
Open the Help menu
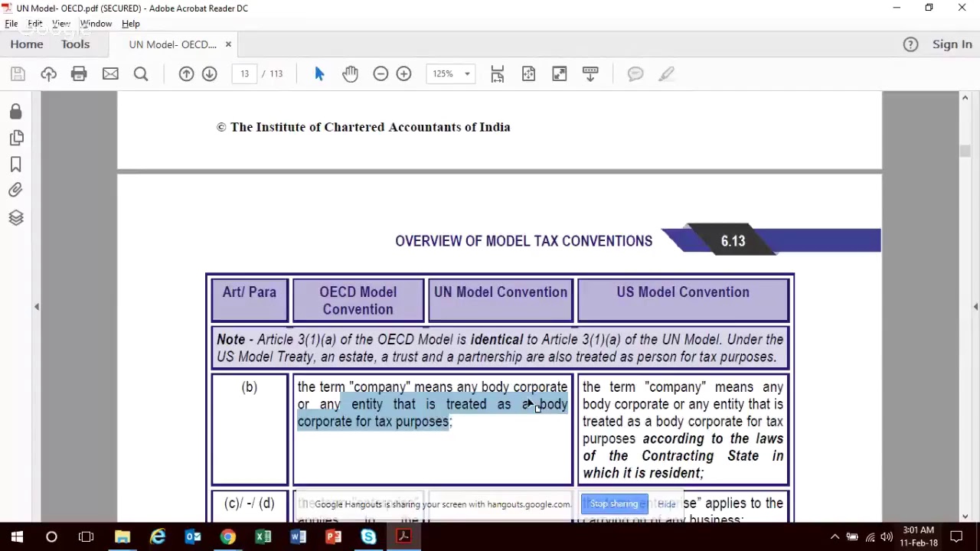click(130, 24)
